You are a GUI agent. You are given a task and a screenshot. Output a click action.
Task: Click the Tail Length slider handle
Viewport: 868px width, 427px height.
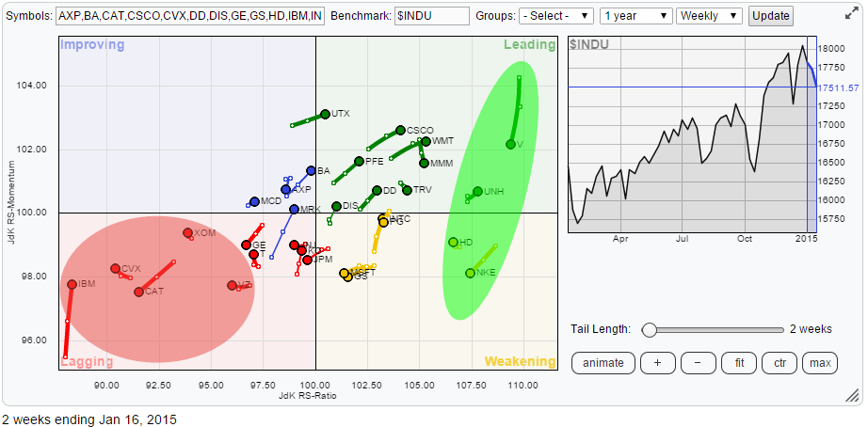(x=649, y=329)
